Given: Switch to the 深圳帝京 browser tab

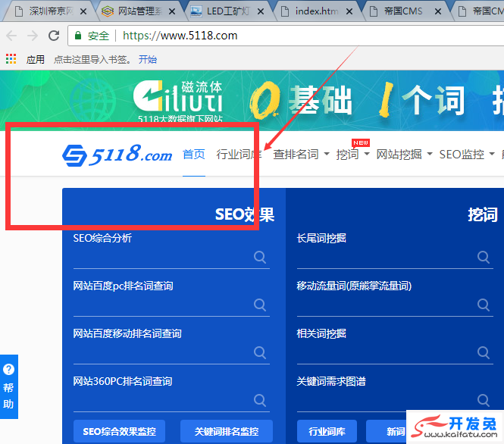Looking at the screenshot, I should point(52,11).
